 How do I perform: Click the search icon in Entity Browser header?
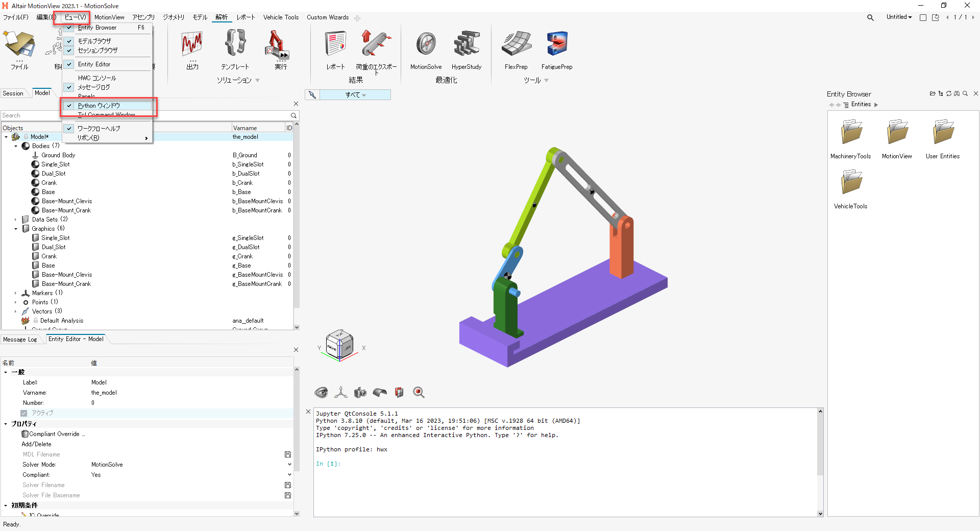965,94
